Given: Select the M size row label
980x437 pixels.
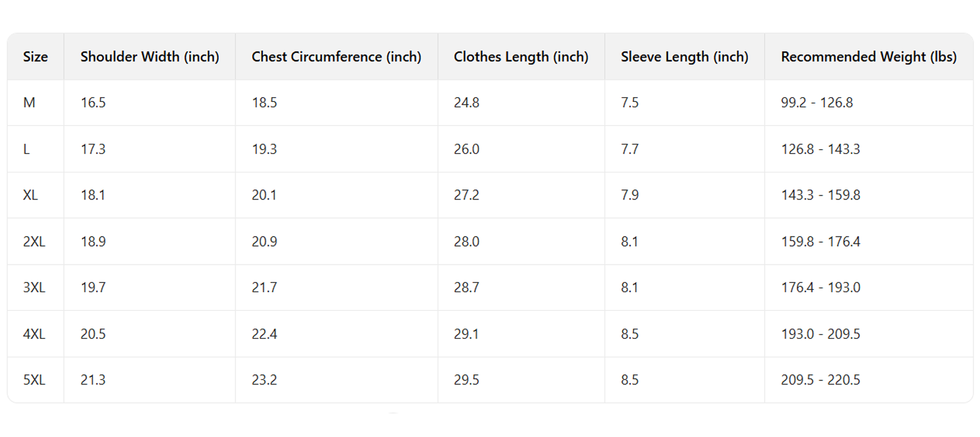Looking at the screenshot, I should (x=29, y=103).
